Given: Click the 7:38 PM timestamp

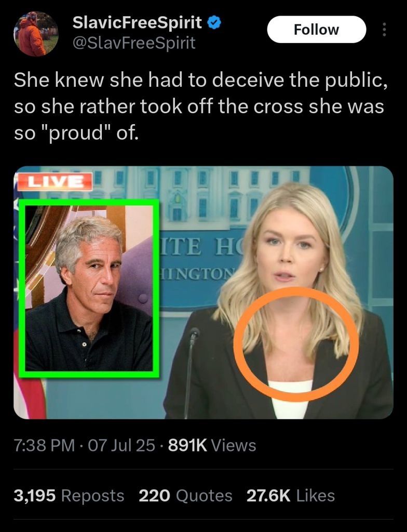Looking at the screenshot, I should click(44, 445).
